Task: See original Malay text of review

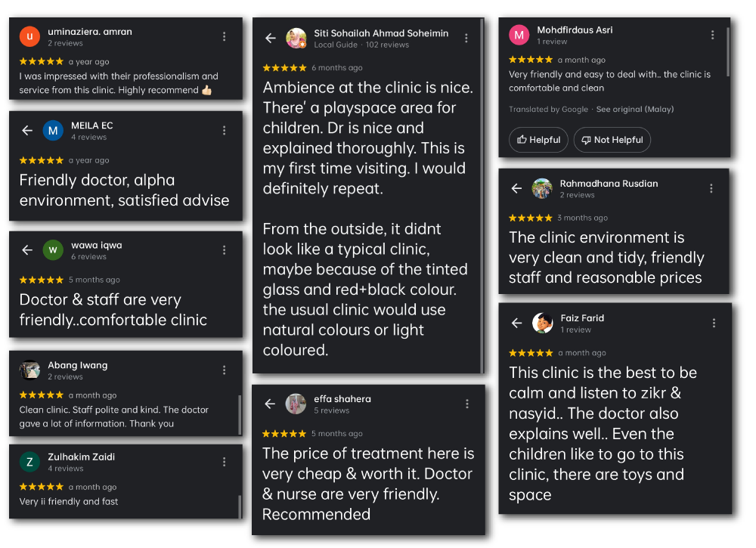Action: [634, 110]
